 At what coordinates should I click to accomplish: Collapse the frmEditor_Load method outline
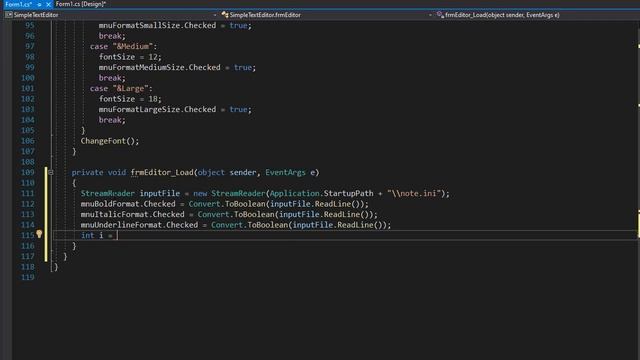pyautogui.click(x=51, y=173)
